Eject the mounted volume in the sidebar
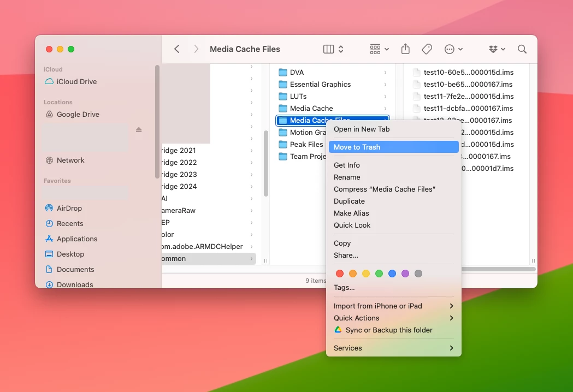 [139, 130]
